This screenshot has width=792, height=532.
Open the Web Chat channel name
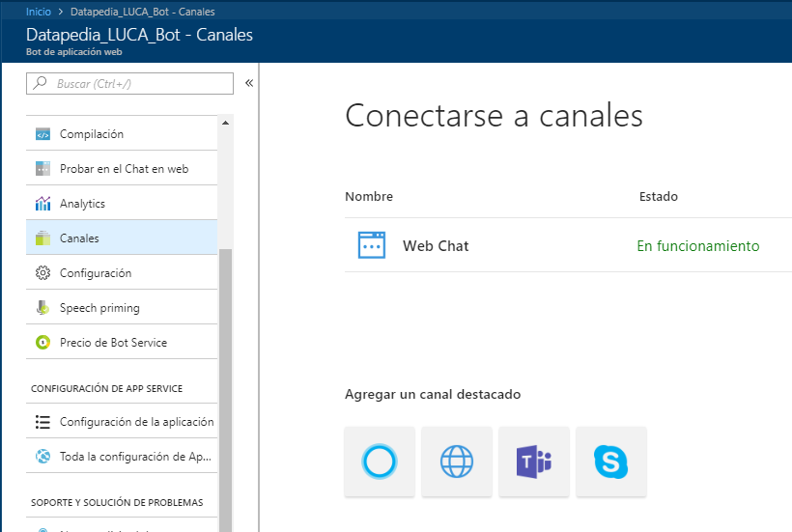click(x=436, y=246)
